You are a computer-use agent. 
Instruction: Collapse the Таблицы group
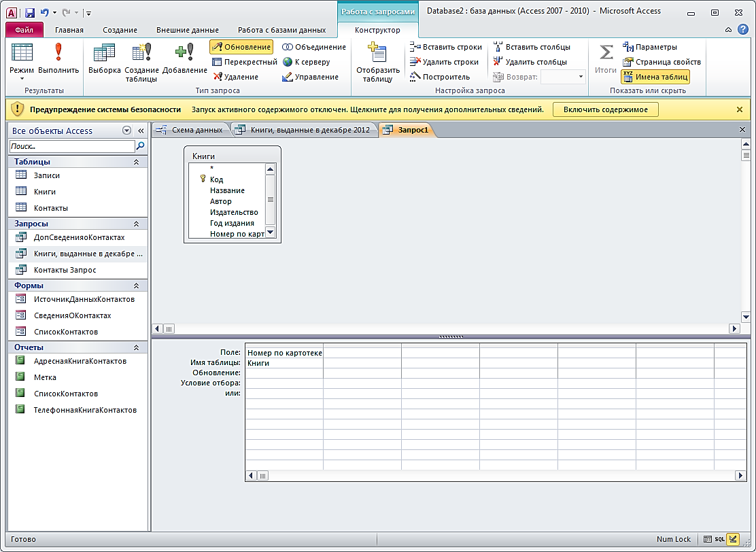137,162
